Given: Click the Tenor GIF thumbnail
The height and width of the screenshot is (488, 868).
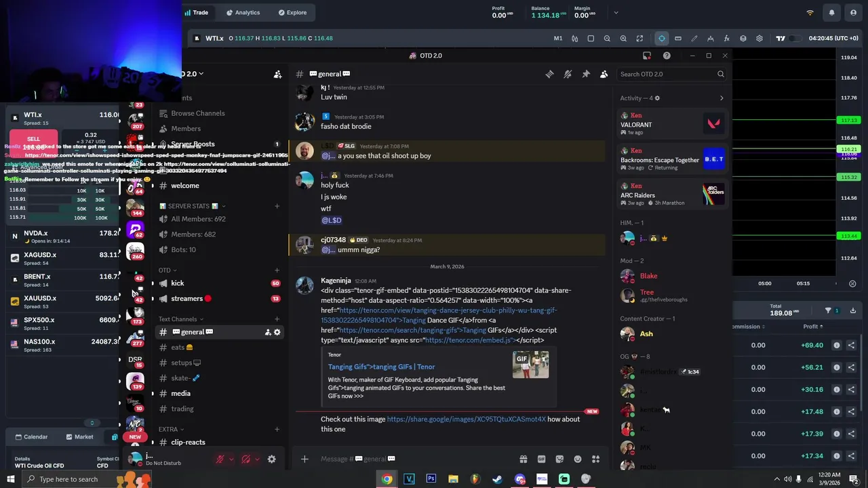Looking at the screenshot, I should pyautogui.click(x=530, y=365).
